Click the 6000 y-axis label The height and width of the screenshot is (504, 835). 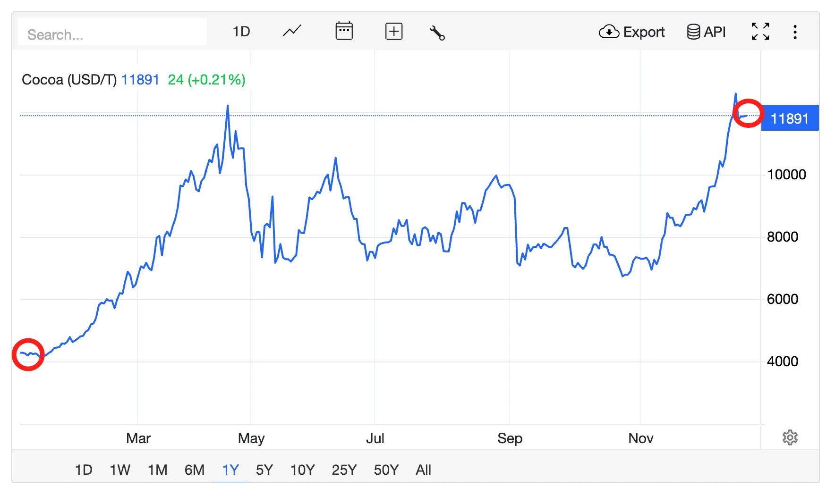[x=783, y=299]
